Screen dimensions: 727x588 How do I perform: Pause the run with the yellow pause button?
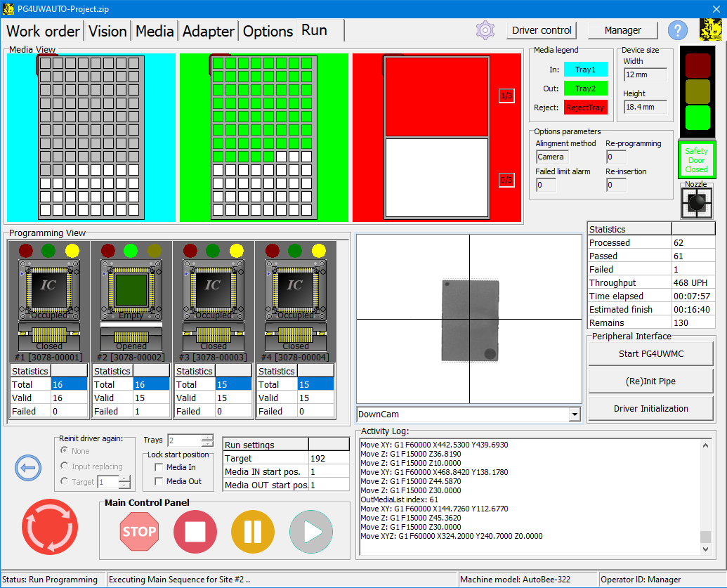point(253,531)
